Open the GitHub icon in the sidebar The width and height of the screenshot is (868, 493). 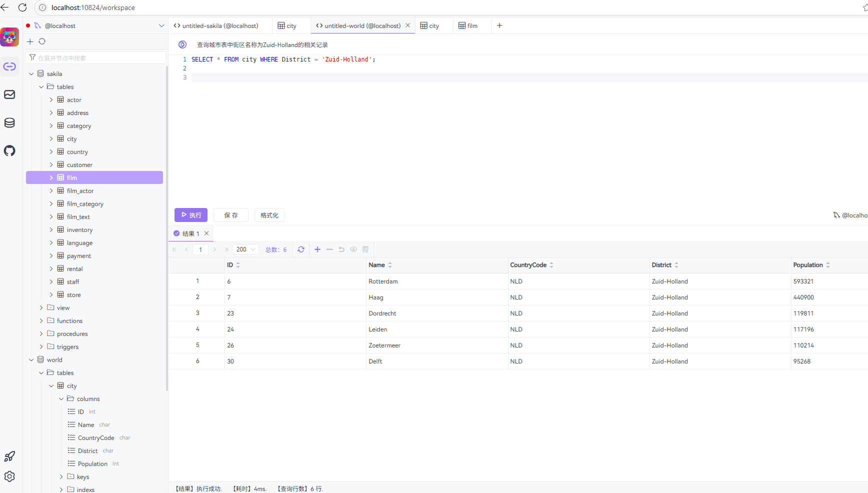click(x=9, y=151)
